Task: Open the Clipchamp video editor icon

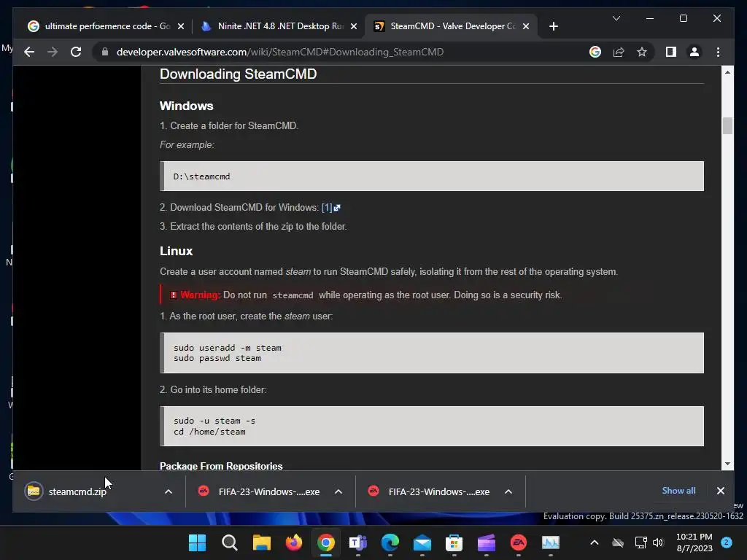Action: [x=487, y=542]
